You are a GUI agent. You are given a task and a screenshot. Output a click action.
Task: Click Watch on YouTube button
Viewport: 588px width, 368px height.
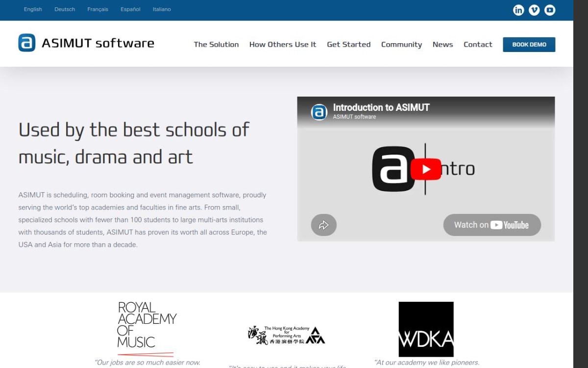tap(492, 225)
